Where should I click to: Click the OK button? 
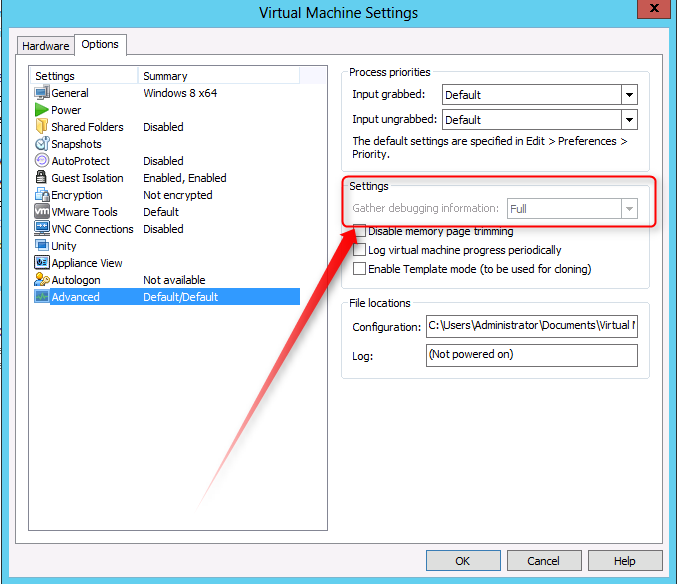(x=463, y=561)
